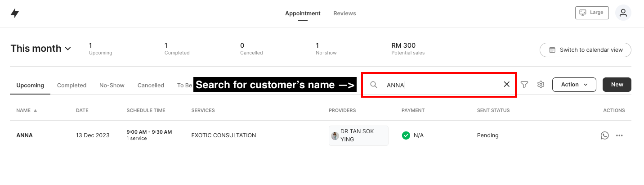
Task: Switch to the Reviews tab
Action: [x=344, y=13]
